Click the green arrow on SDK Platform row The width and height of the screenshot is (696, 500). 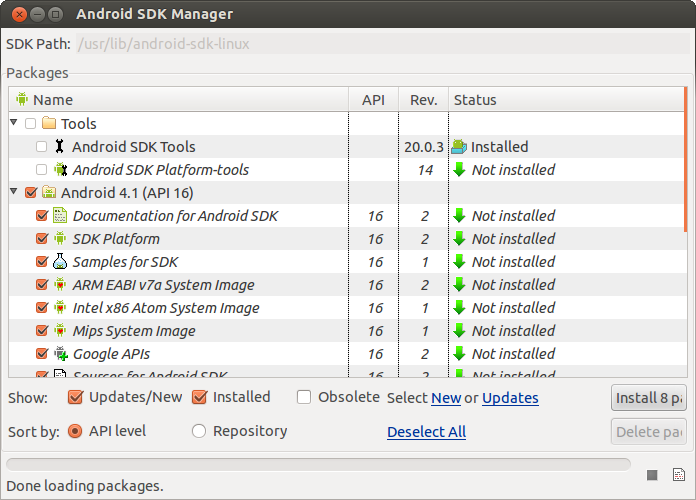click(459, 238)
